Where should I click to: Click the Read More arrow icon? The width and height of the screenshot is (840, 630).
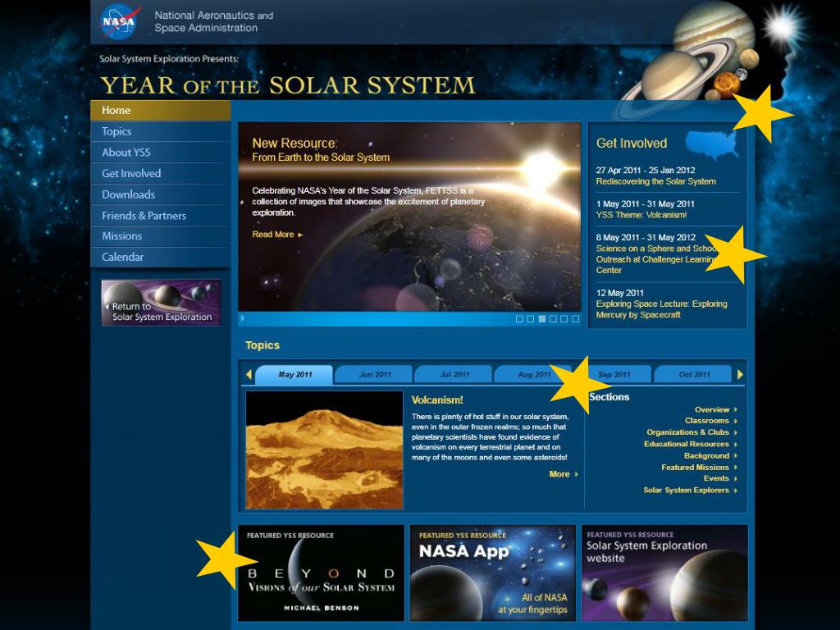300,235
